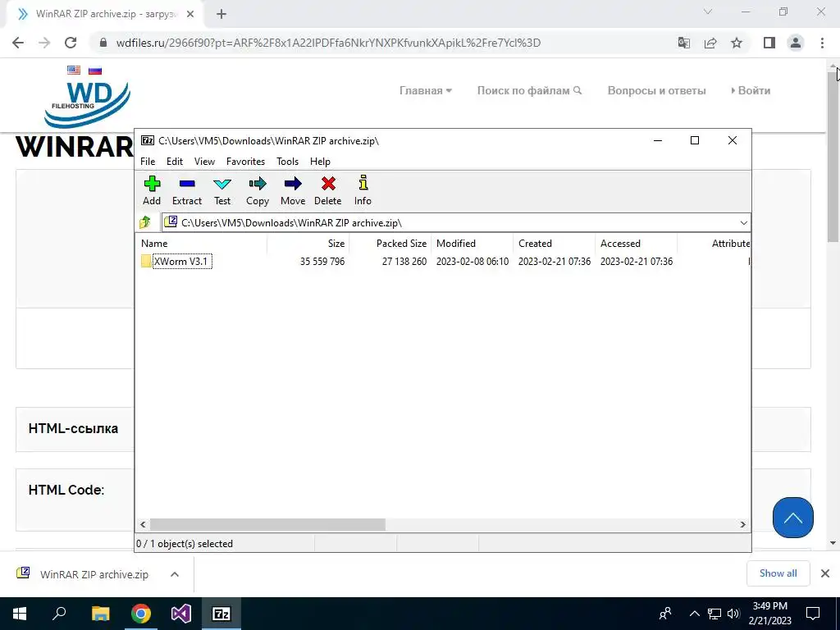The image size is (840, 630).
Task: Bookmark this page with the star icon
Action: tap(737, 43)
